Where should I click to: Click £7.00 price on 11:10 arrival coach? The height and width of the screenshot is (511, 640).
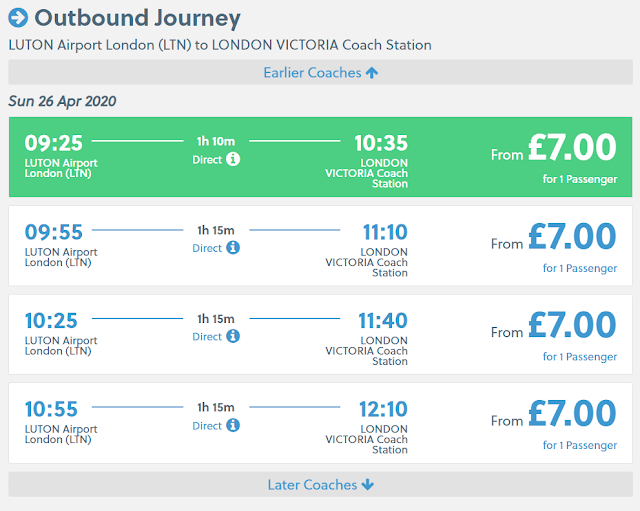[x=572, y=237]
